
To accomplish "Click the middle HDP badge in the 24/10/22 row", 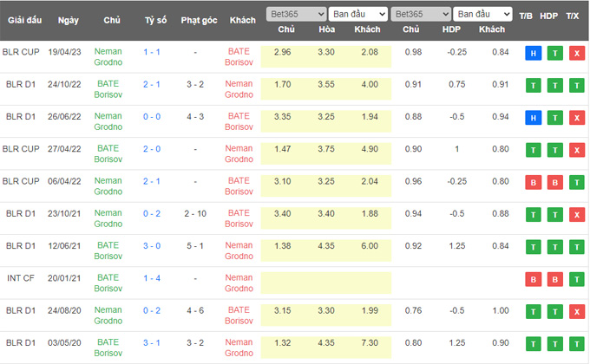I will pos(552,85).
